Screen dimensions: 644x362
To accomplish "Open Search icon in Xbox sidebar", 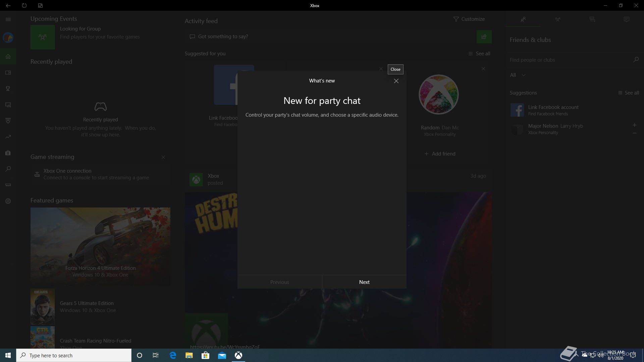I will coord(8,169).
